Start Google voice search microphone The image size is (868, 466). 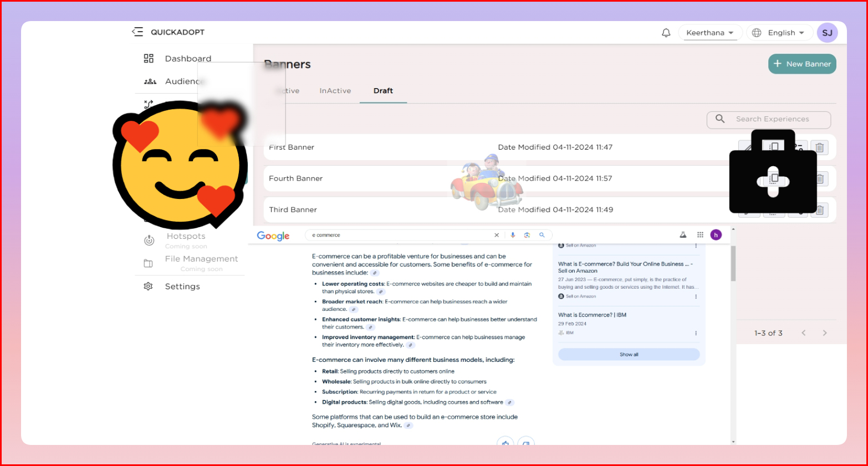513,235
